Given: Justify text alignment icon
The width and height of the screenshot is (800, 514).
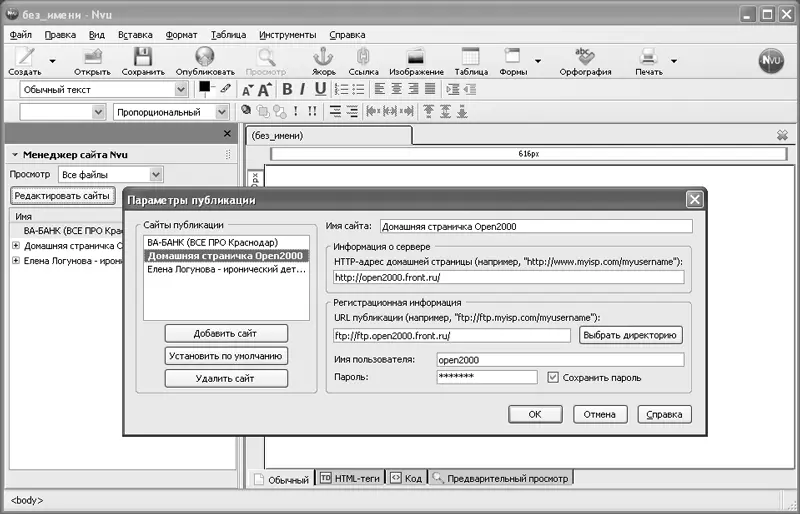Looking at the screenshot, I should 430,89.
